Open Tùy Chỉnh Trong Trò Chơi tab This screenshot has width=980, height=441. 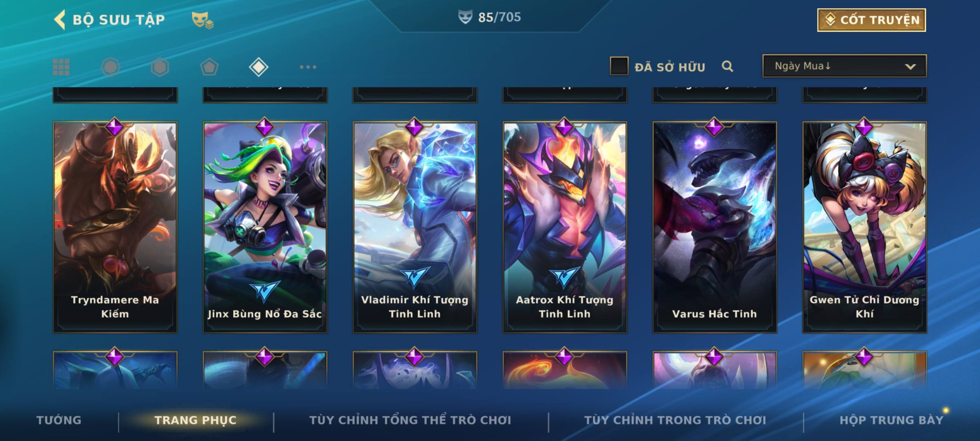675,420
